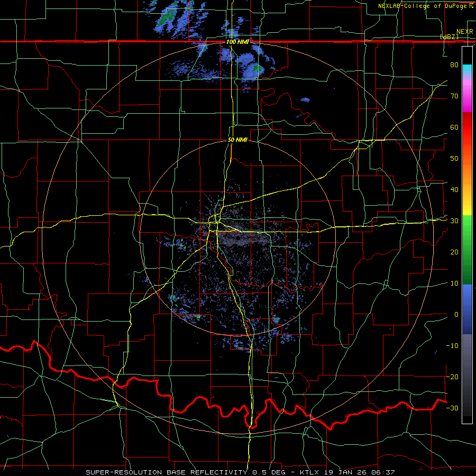This screenshot has height=476, width=476.
Task: Click the "NEXR" label near the color scale
Action: coord(464,32)
